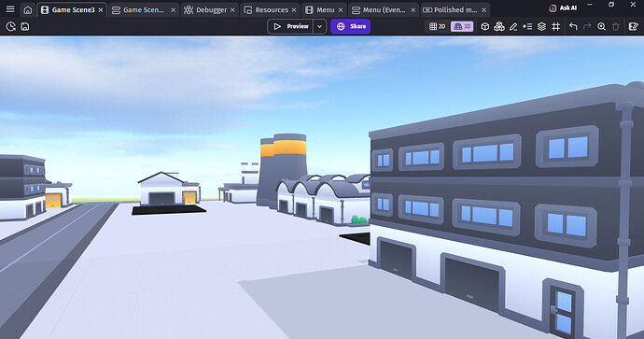Open the object groups panel icon

coord(499,27)
